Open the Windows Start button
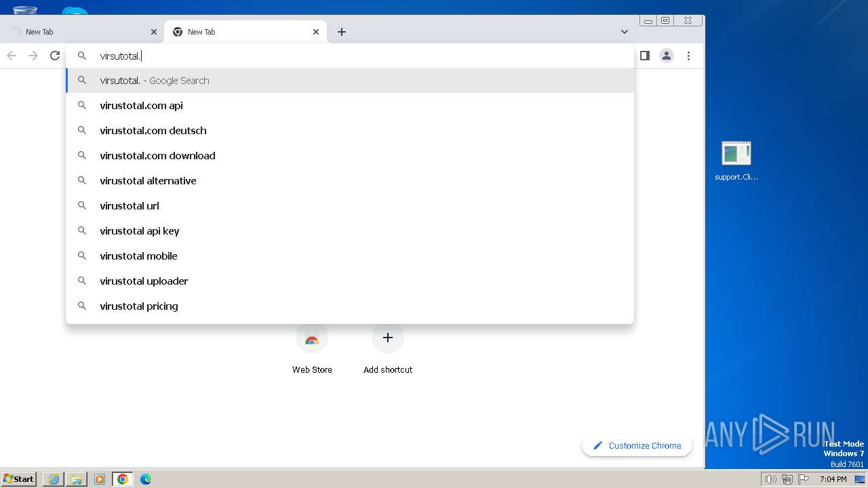 19,479
